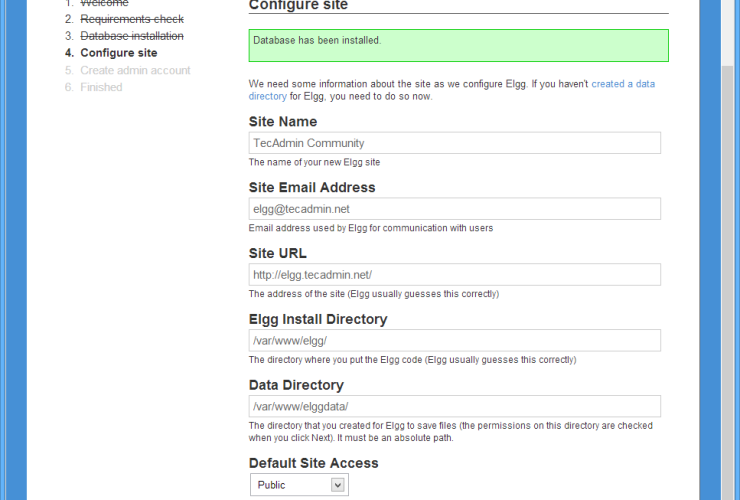This screenshot has height=500, width=740.
Task: Click the Site URL help text
Action: 373,294
